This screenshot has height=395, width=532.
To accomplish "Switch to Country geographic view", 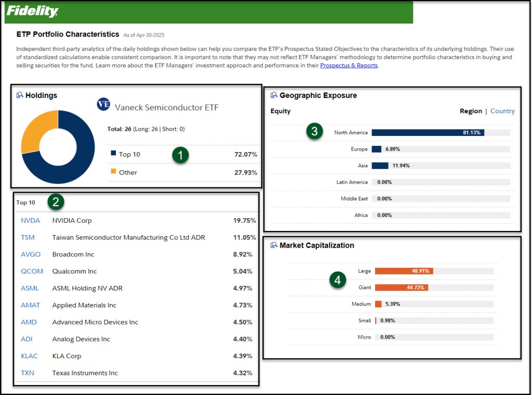I will click(502, 111).
